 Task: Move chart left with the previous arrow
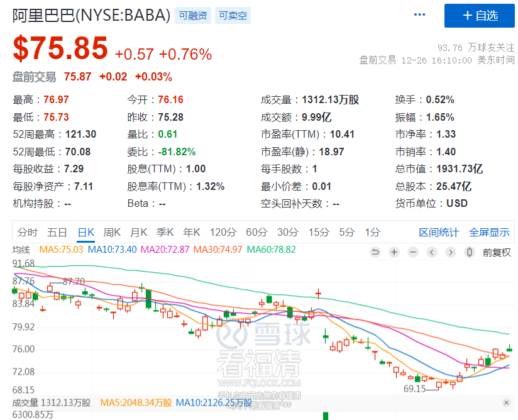click(431, 253)
